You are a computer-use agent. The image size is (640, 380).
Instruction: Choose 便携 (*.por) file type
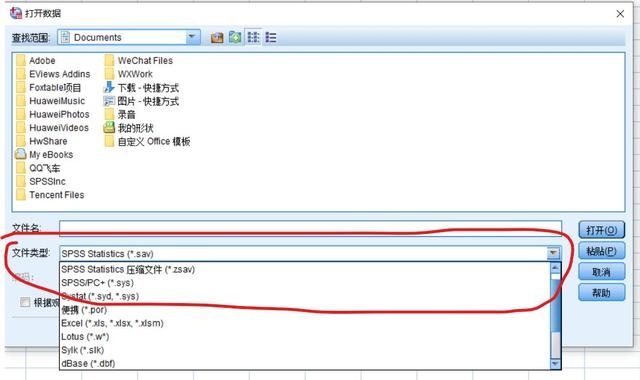tap(304, 310)
